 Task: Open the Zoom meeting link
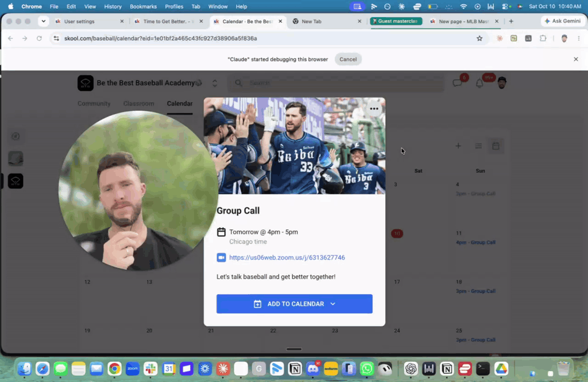point(287,258)
